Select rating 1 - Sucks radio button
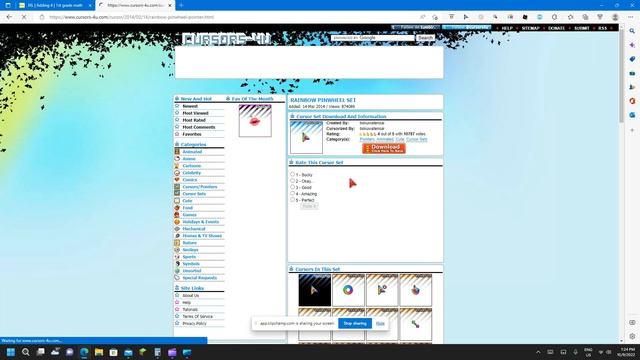Image resolution: width=640 pixels, height=360 pixels. 292,174
